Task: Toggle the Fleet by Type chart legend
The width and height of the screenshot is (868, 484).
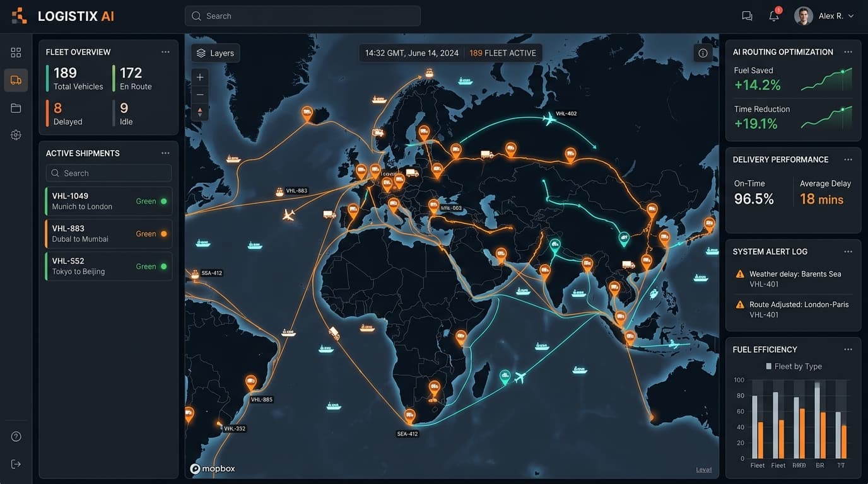Action: pyautogui.click(x=794, y=366)
